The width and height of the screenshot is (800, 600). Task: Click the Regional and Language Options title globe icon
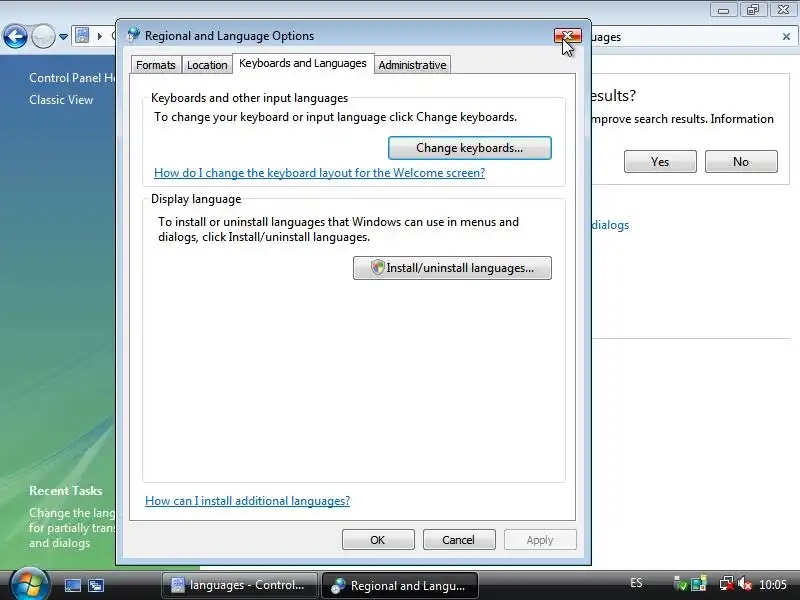point(134,35)
